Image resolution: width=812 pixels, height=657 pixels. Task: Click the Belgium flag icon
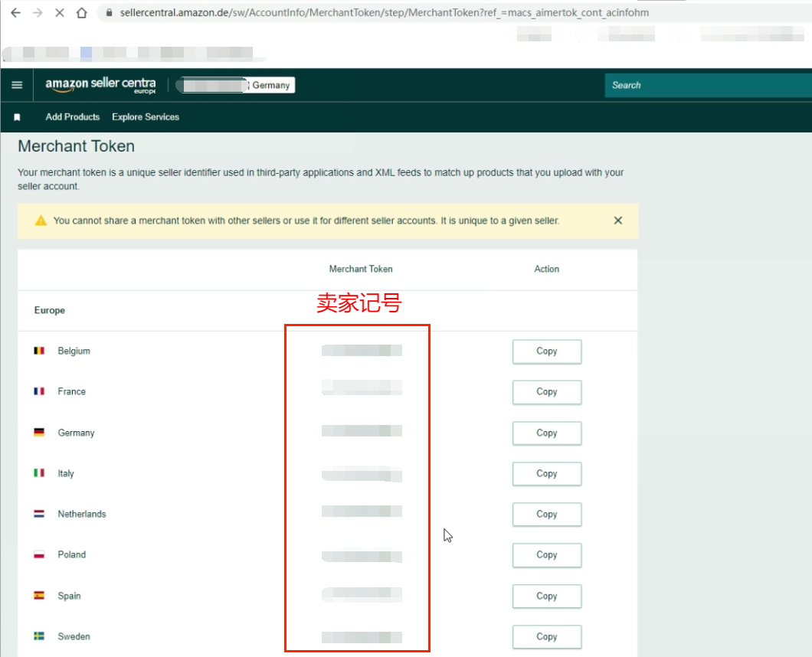39,351
